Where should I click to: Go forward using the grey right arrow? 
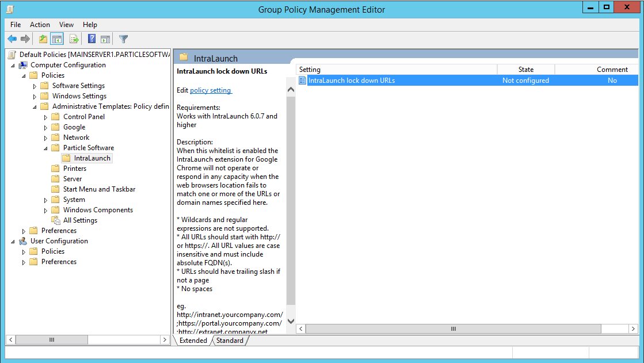25,39
